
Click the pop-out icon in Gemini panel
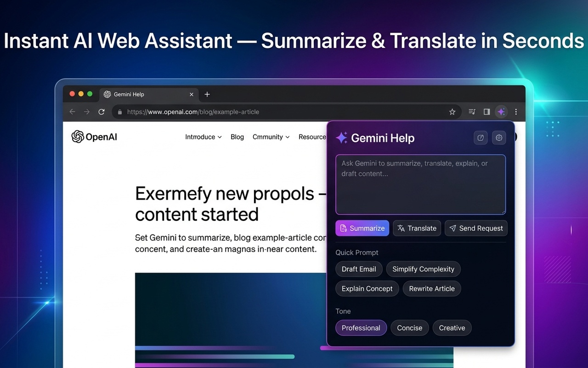481,138
